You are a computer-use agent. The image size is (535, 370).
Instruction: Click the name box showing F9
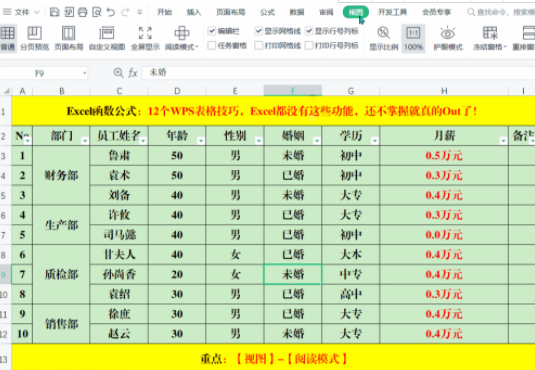coord(39,73)
